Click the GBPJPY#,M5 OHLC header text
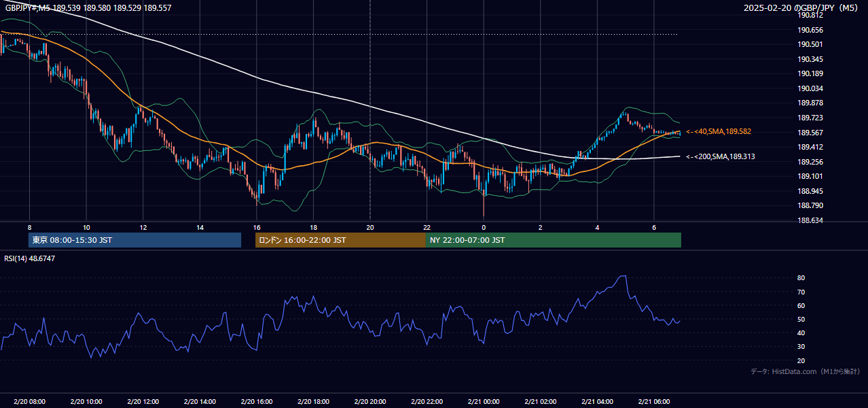This screenshot has height=408, width=868. (x=88, y=7)
